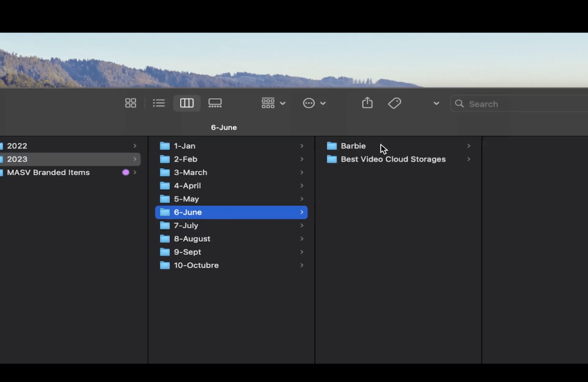The width and height of the screenshot is (588, 382).
Task: Expand the 2023 folder chevron
Action: point(135,159)
